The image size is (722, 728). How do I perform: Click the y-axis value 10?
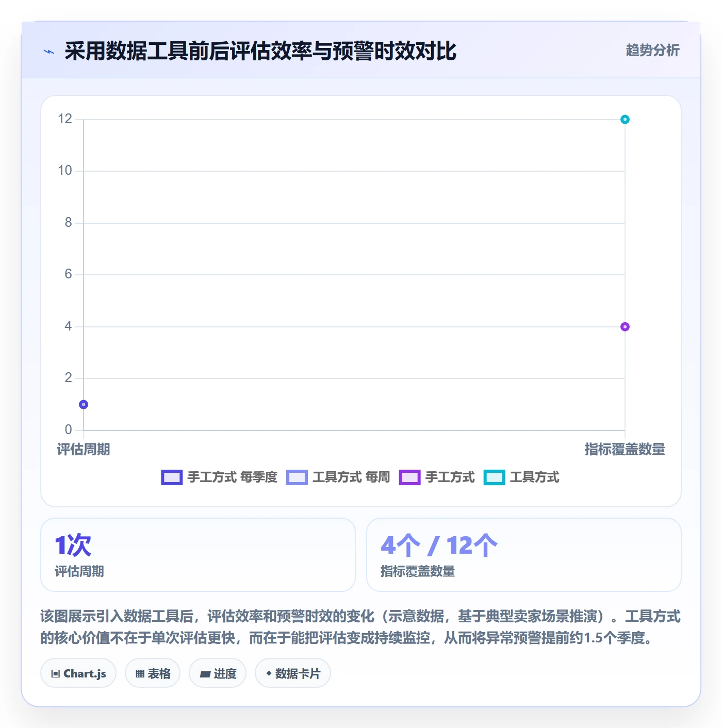[65, 171]
